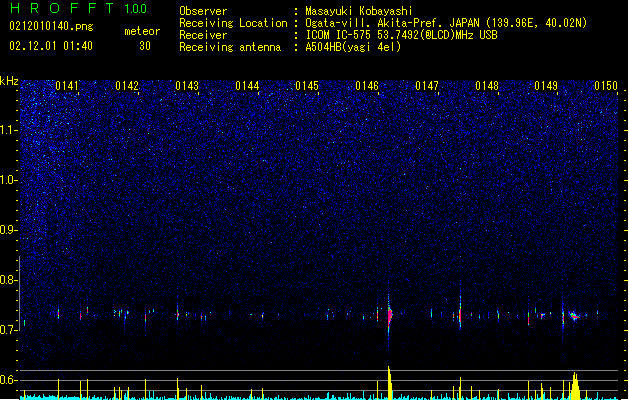Click the 0147 time marker
This screenshot has width=629, height=400.
click(x=427, y=86)
